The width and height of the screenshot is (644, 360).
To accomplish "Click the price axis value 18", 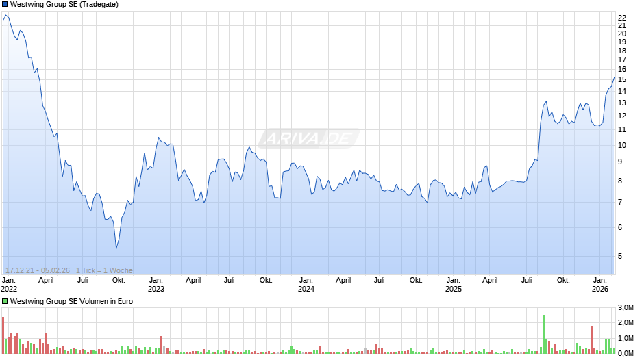I will click(x=622, y=51).
